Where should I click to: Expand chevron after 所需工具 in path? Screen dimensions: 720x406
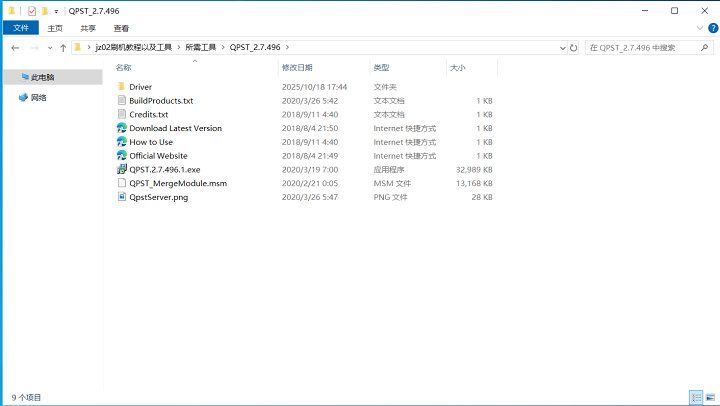(223, 47)
